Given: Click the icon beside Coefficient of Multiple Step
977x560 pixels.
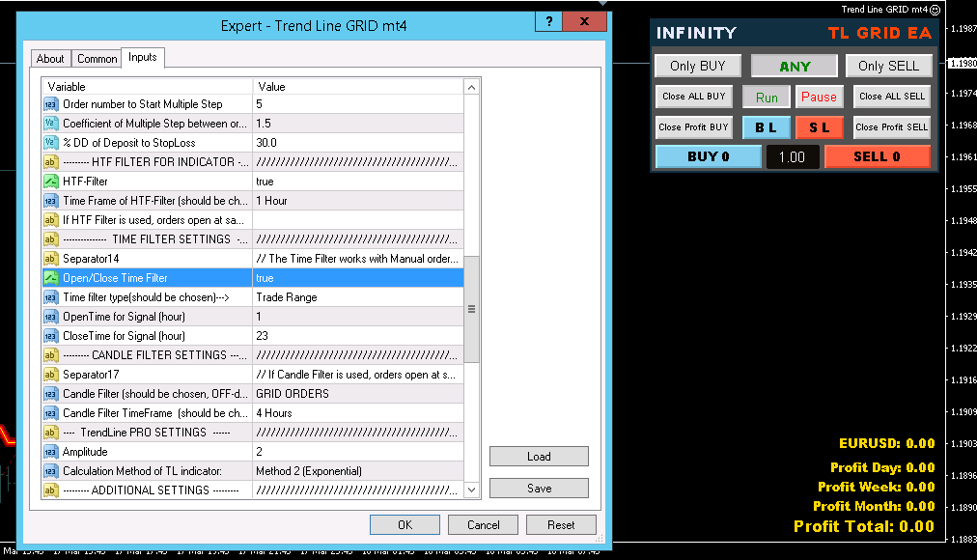Looking at the screenshot, I should coord(51,124).
